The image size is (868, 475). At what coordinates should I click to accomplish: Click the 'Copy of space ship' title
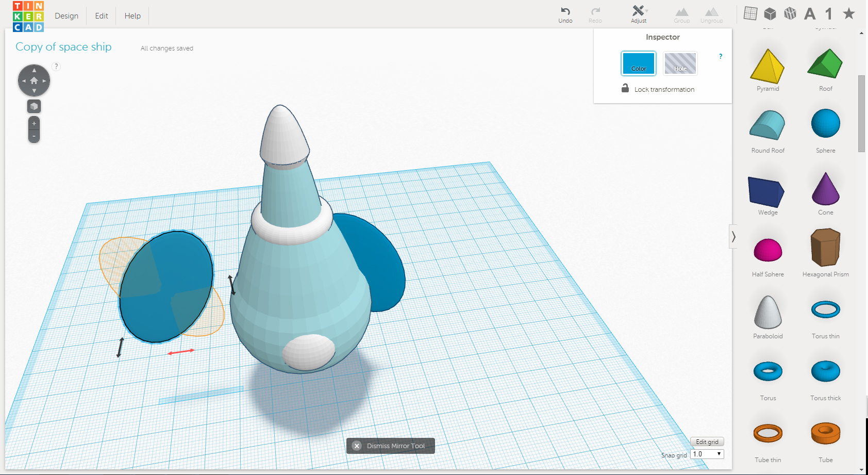pyautogui.click(x=63, y=47)
